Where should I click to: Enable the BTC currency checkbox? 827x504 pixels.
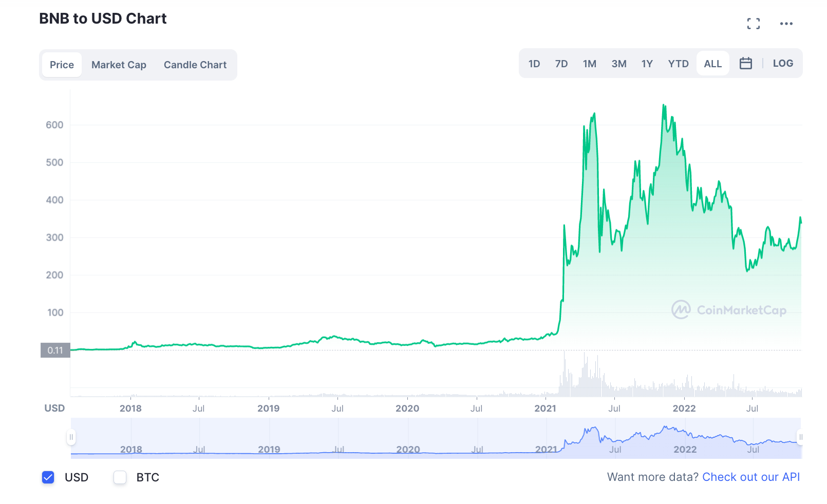120,477
